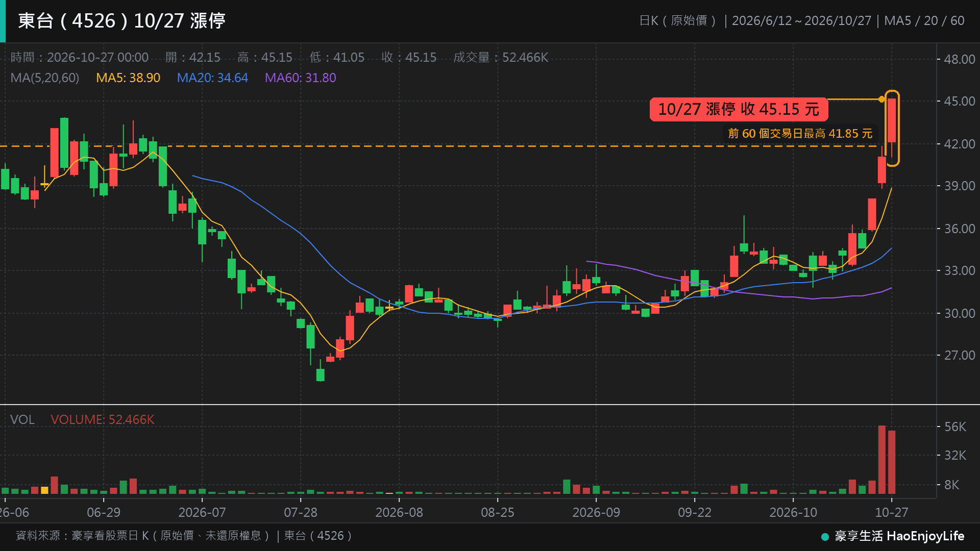
Task: Click the VOLUME: 52.466K indicator text
Action: (x=103, y=419)
